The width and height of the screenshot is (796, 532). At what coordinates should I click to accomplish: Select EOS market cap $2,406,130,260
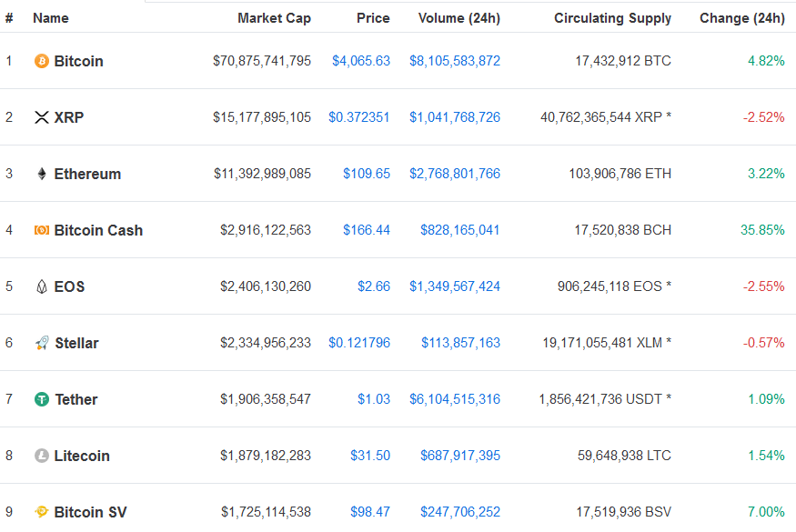pos(266,286)
